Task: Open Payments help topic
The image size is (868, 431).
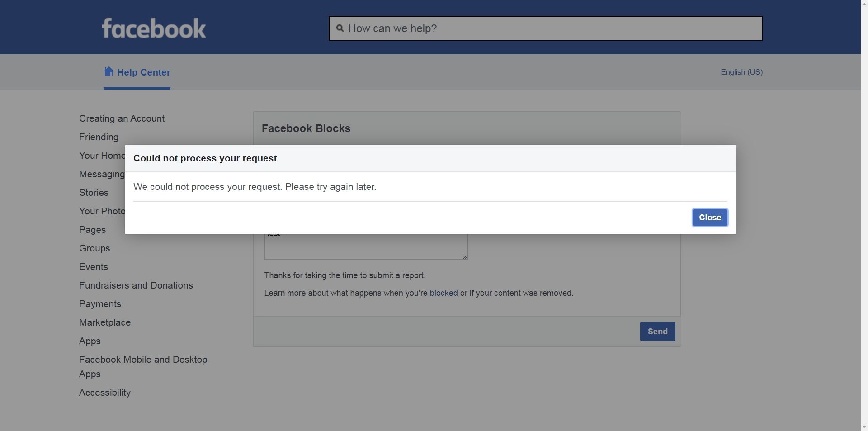Action: [100, 304]
